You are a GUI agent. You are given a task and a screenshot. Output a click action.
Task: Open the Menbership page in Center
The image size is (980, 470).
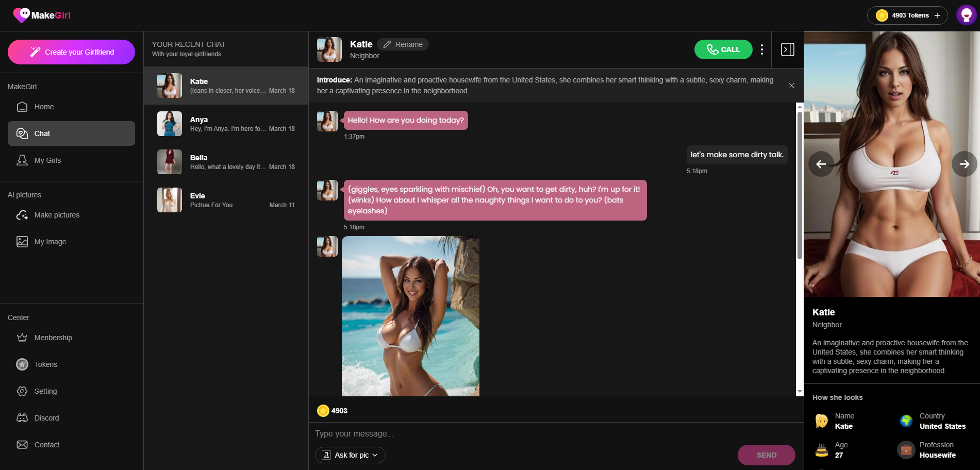click(53, 338)
